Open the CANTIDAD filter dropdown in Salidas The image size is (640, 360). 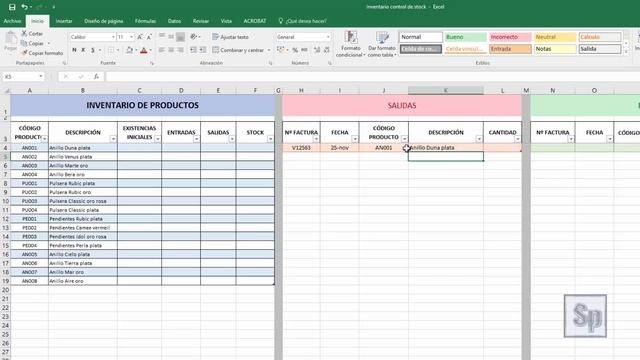coord(518,139)
